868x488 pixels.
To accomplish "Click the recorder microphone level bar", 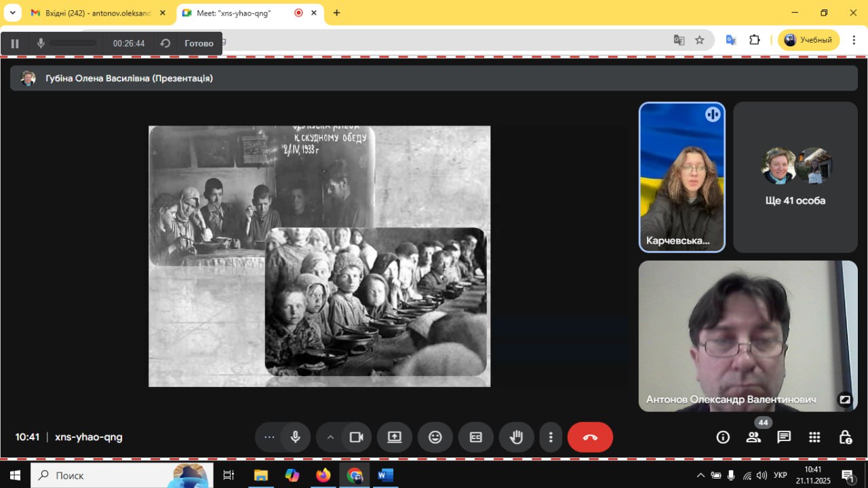I will [73, 43].
